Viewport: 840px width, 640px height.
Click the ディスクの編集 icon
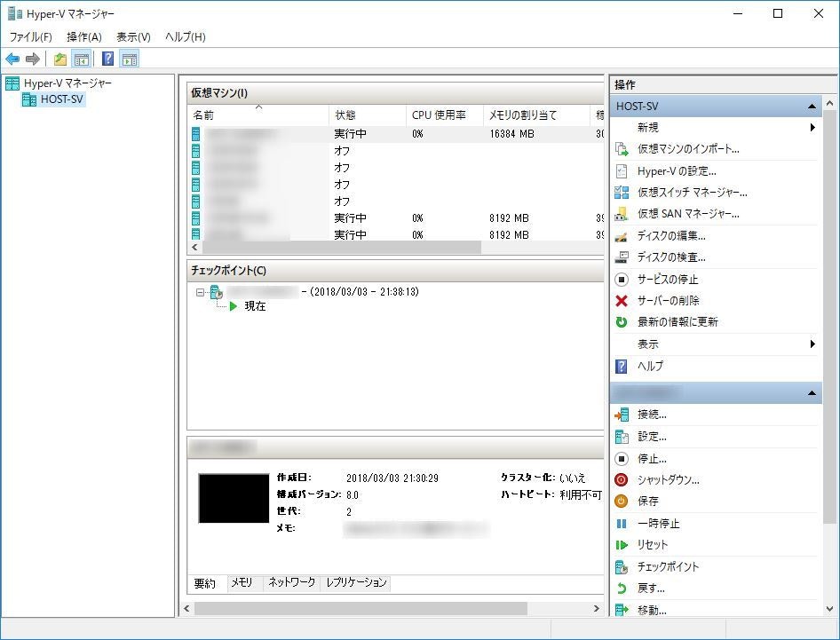(x=622, y=236)
